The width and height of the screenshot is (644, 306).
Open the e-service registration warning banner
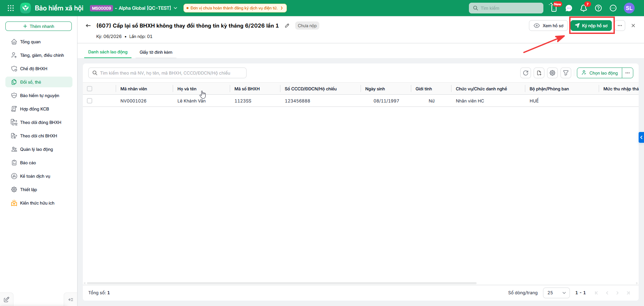pyautogui.click(x=235, y=8)
